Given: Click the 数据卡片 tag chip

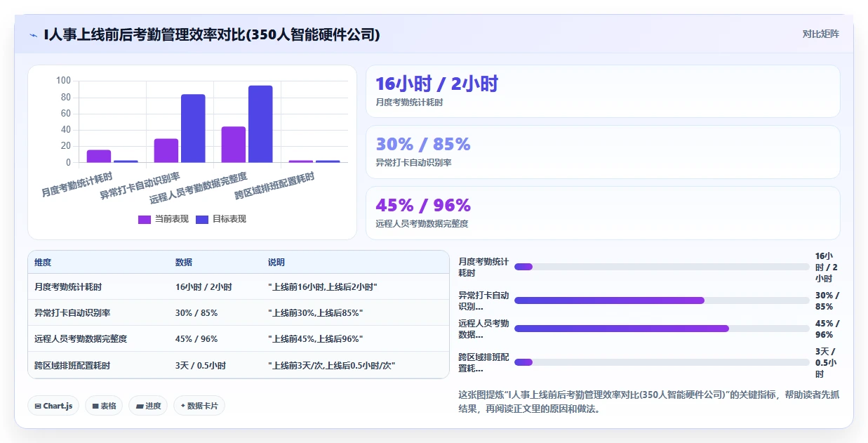Looking at the screenshot, I should click(199, 406).
